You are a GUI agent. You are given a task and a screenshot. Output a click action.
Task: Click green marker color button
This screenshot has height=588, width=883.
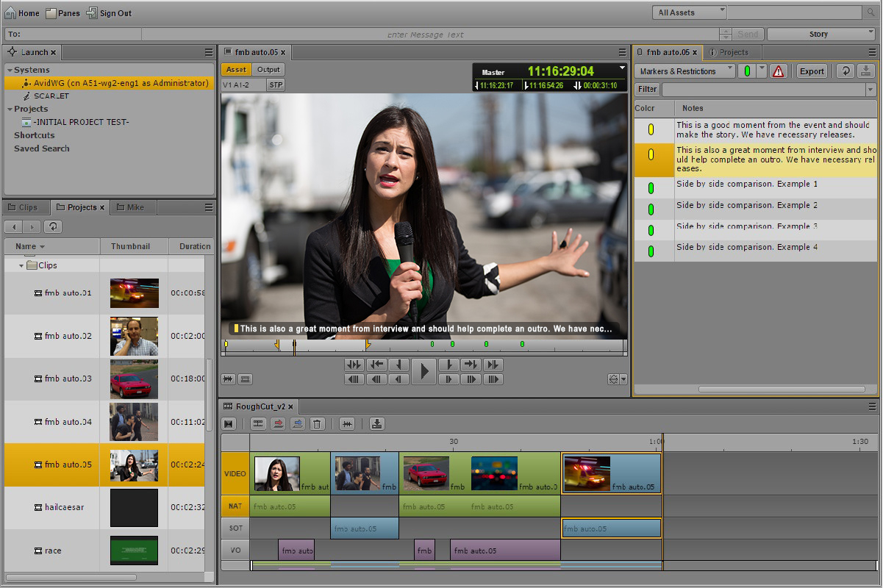[x=747, y=71]
